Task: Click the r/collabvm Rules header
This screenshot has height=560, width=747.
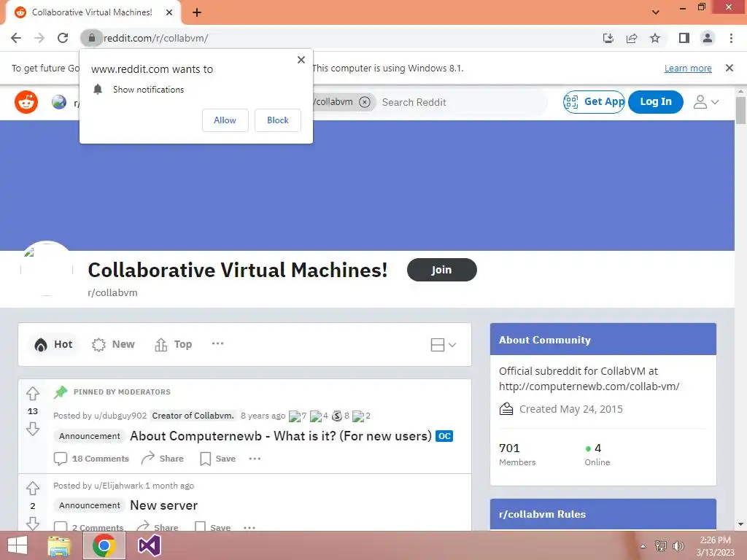Action: click(603, 514)
